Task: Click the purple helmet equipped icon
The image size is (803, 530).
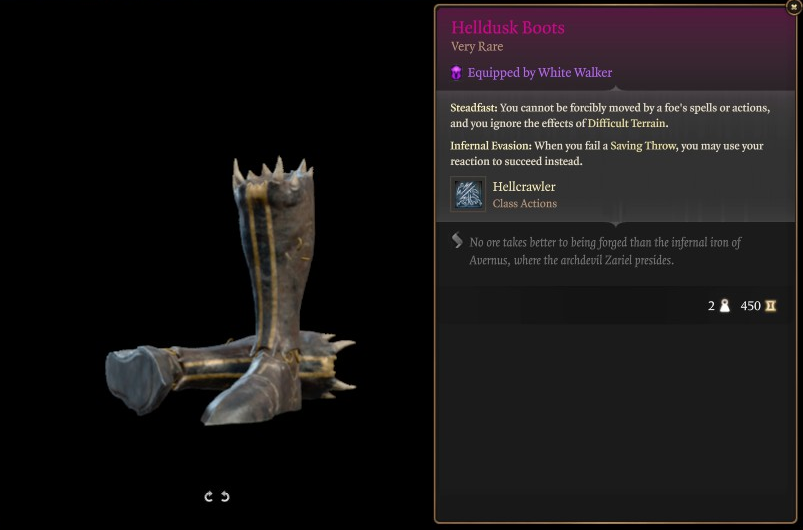Action: click(456, 73)
